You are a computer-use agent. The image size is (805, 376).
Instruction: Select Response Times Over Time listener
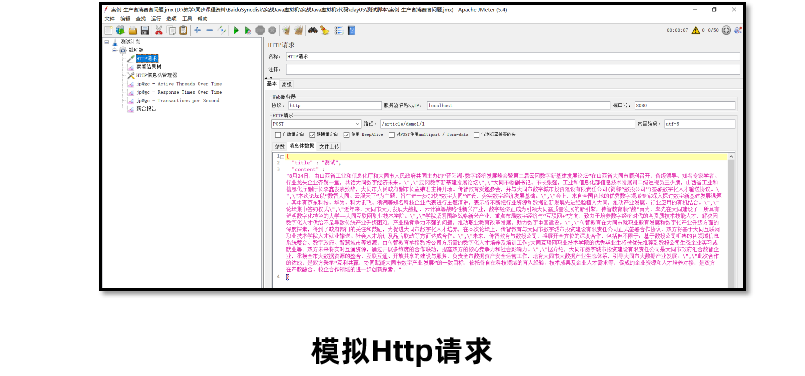pos(179,92)
